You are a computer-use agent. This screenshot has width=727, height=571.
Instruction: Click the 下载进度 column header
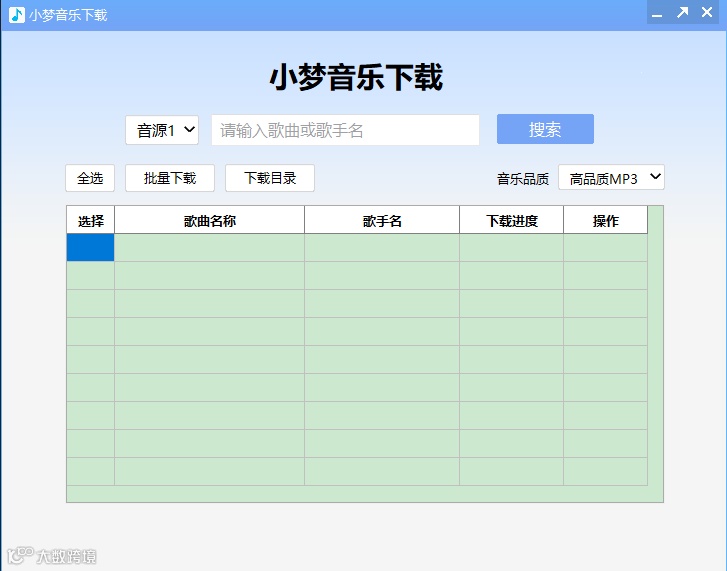click(511, 220)
